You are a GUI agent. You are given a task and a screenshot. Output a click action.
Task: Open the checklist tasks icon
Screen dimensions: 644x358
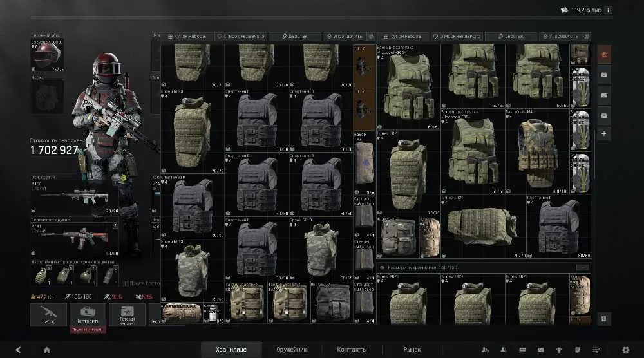[x=596, y=350]
